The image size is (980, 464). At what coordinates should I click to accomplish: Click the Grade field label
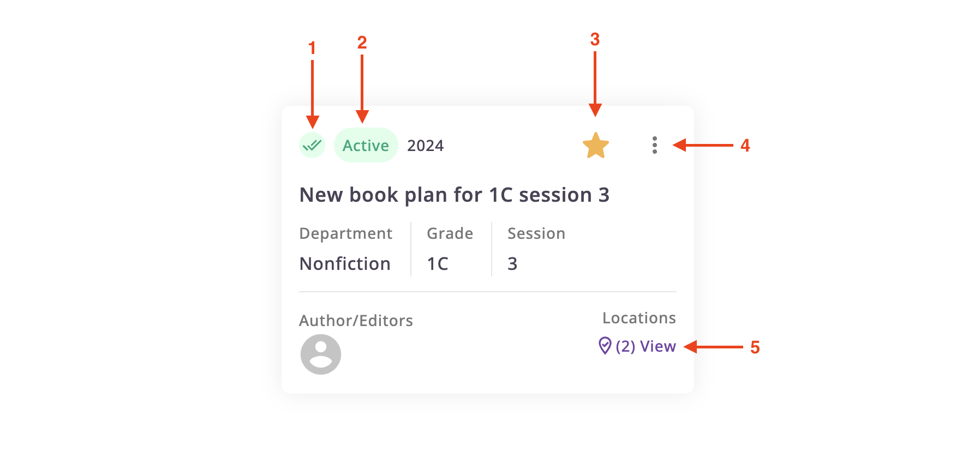(x=450, y=233)
